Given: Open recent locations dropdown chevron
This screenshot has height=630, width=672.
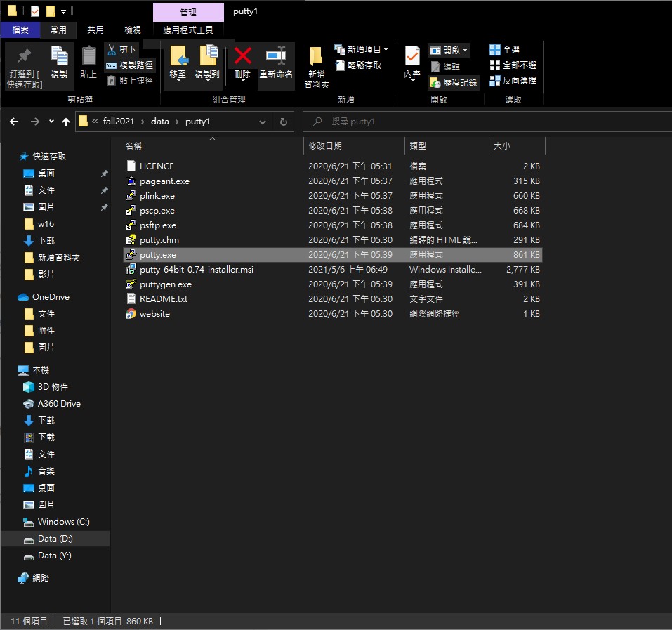Looking at the screenshot, I should point(51,122).
